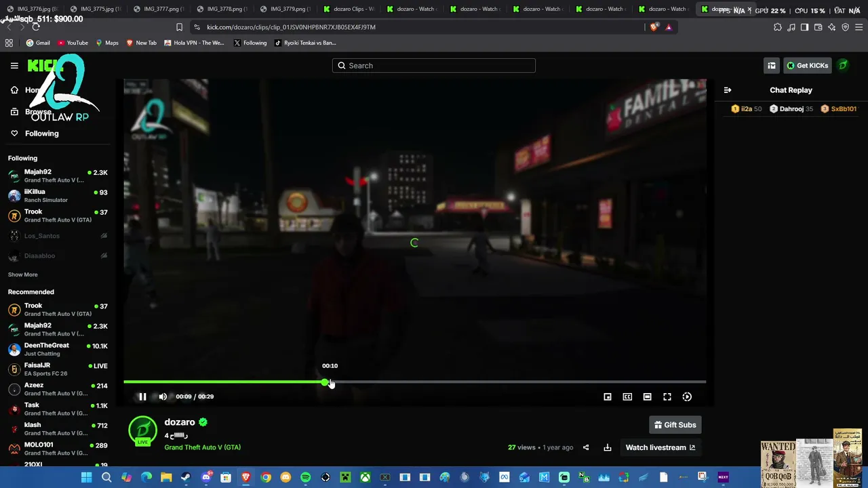
Task: Open Gmail bookmark
Action: (x=38, y=43)
